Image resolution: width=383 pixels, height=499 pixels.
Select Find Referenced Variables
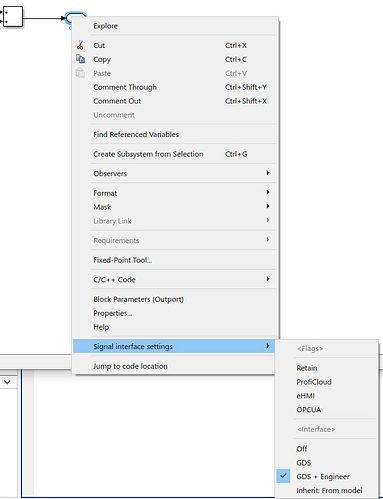(x=175, y=134)
